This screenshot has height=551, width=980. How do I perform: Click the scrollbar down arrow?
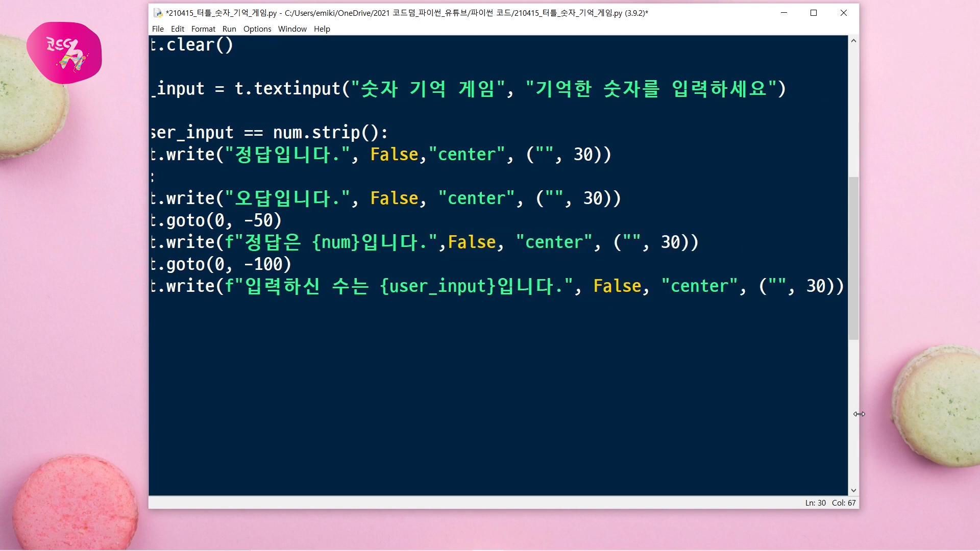click(x=853, y=490)
